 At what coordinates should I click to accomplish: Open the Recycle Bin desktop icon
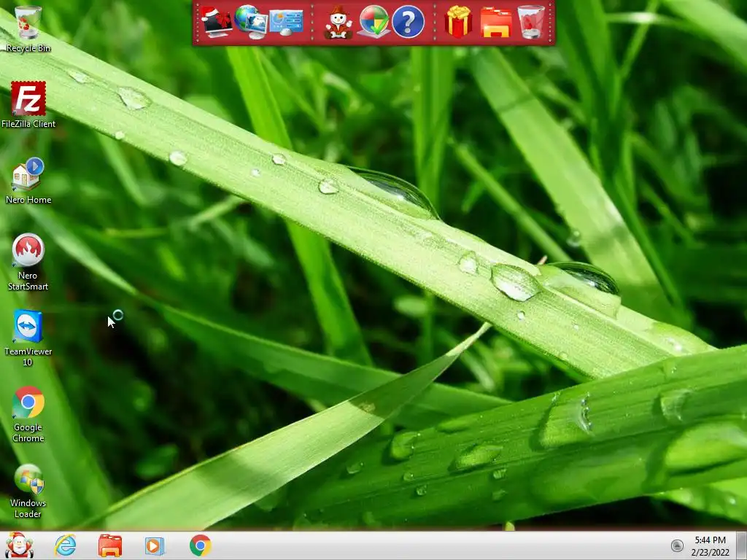coord(28,28)
